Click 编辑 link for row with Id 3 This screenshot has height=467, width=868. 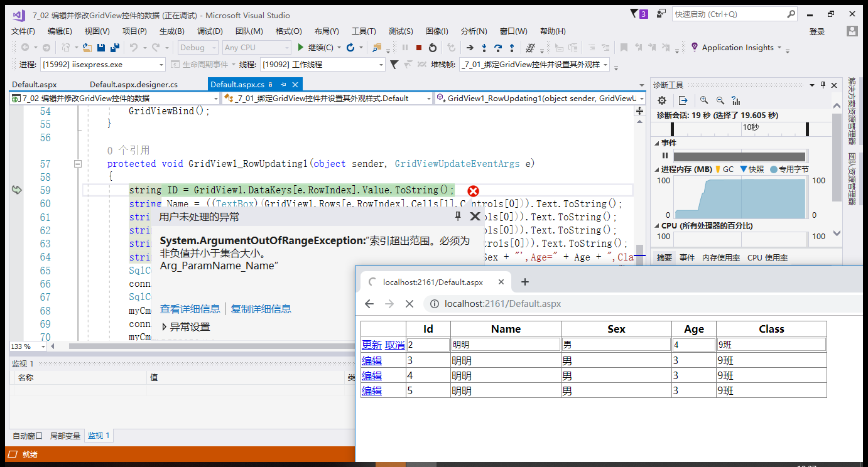click(372, 360)
